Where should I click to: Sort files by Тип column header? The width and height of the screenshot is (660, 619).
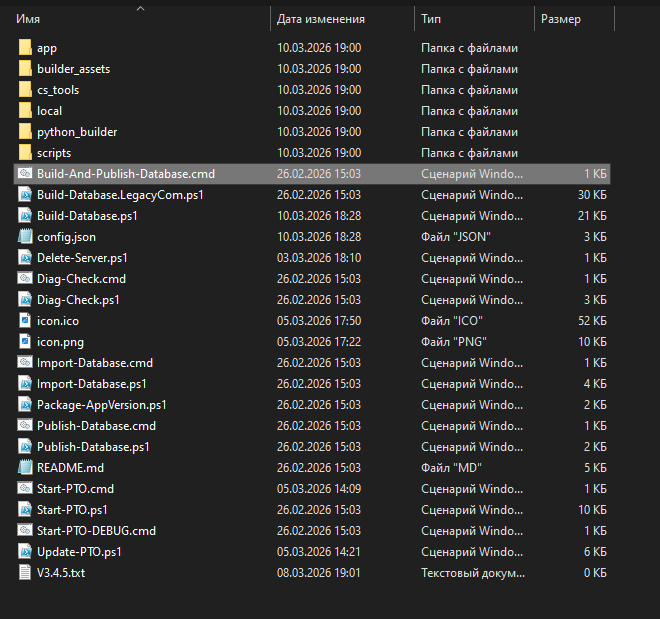430,19
